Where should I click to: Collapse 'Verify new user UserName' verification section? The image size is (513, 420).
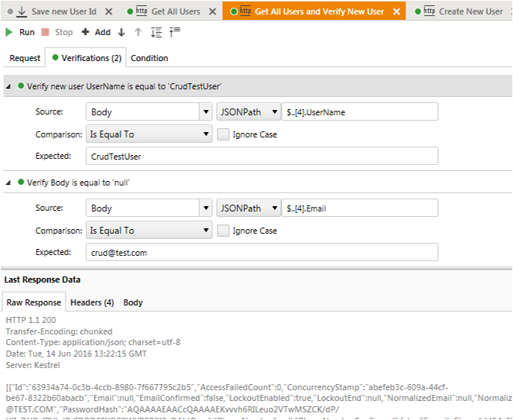[x=8, y=87]
